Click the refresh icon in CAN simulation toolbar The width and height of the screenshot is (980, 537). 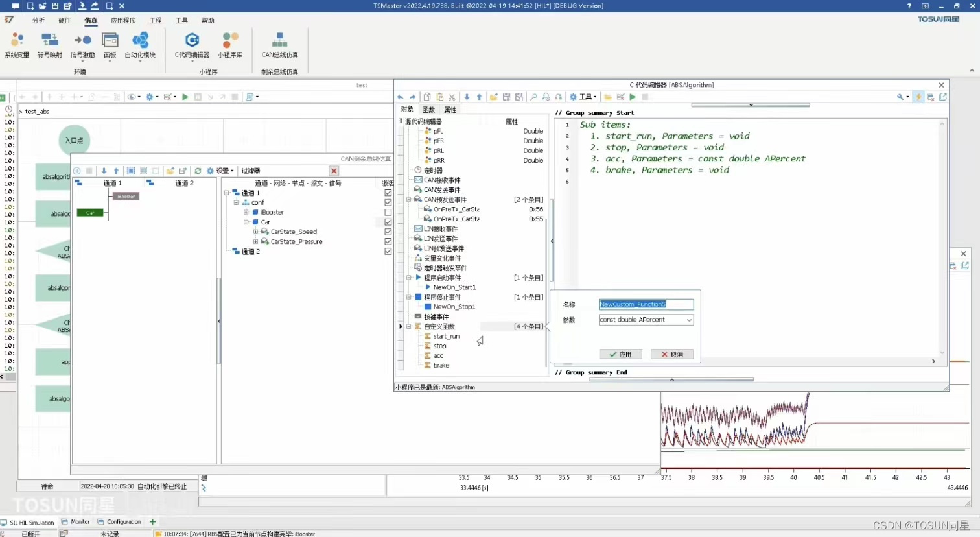click(x=198, y=171)
